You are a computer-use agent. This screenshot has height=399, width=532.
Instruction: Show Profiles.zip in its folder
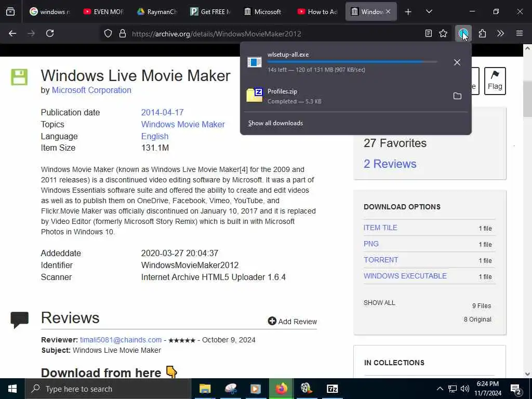(457, 96)
